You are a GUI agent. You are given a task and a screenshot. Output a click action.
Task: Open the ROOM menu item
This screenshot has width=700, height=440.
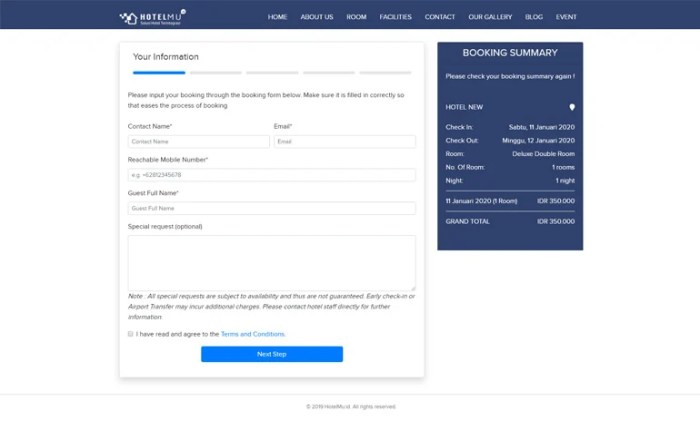356,17
